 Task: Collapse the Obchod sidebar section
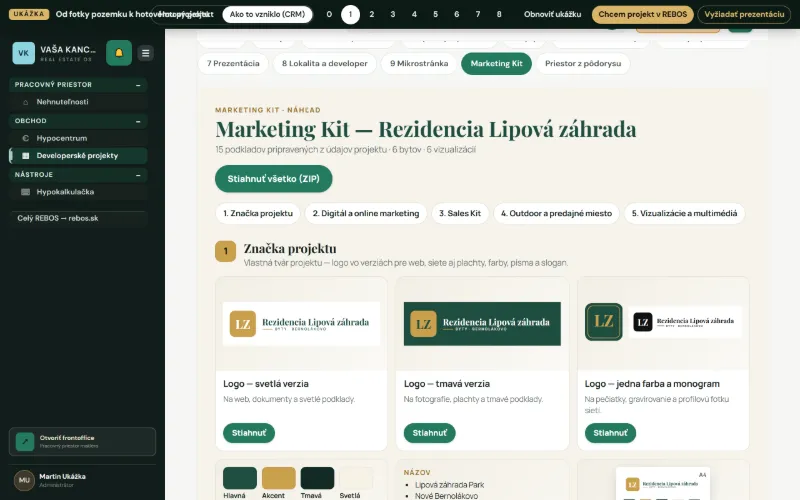coord(138,121)
